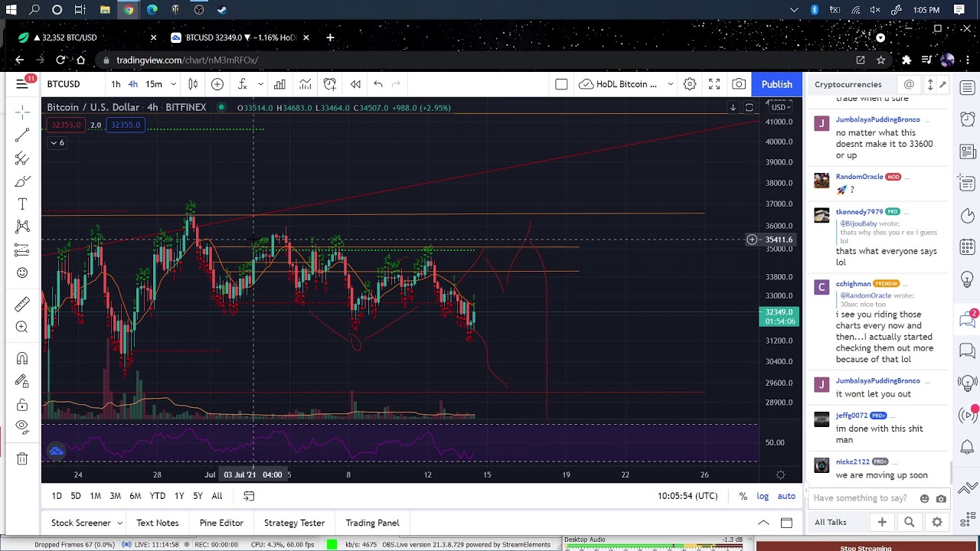Set date range to All
This screenshot has width=980, height=551.
217,496
